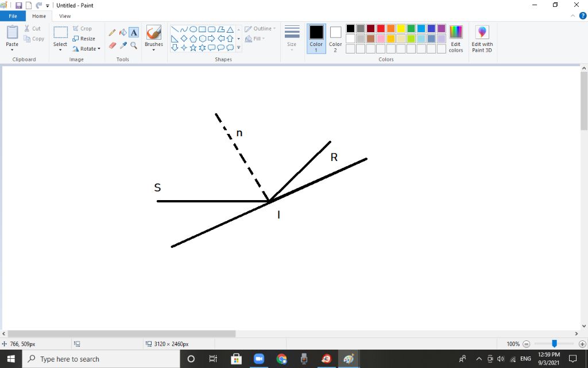Activate Color 2 selector
The width and height of the screenshot is (588, 368).
[x=335, y=39]
